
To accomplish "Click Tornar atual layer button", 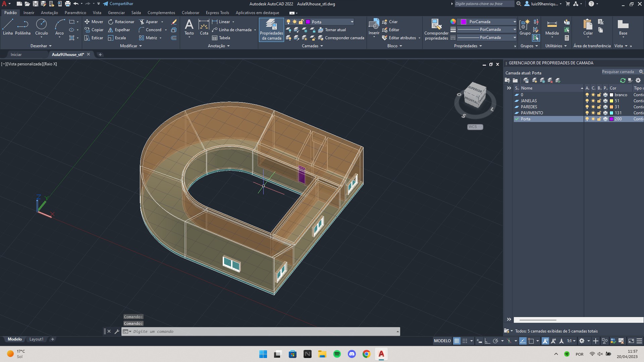I will [x=332, y=30].
